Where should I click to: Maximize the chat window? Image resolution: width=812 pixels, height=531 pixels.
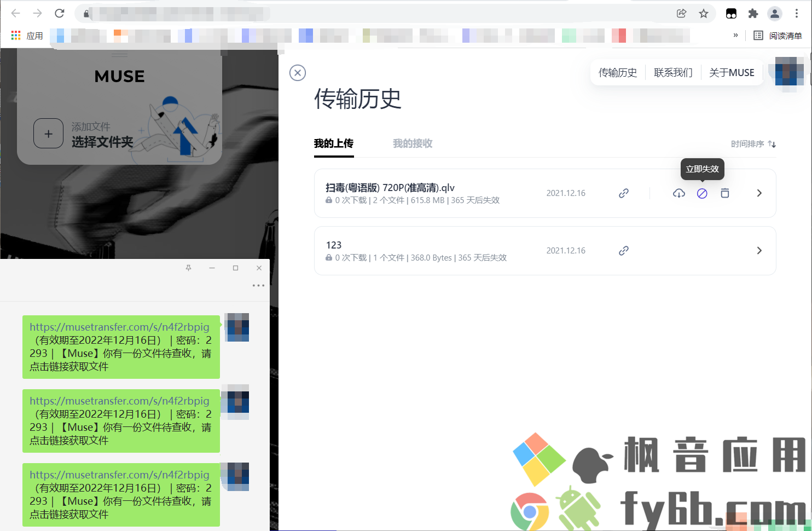coord(235,268)
